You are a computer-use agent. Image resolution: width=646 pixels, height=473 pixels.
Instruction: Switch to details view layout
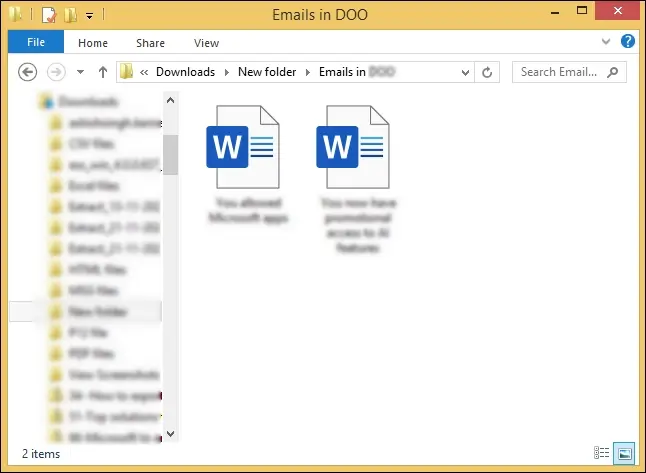[602, 452]
